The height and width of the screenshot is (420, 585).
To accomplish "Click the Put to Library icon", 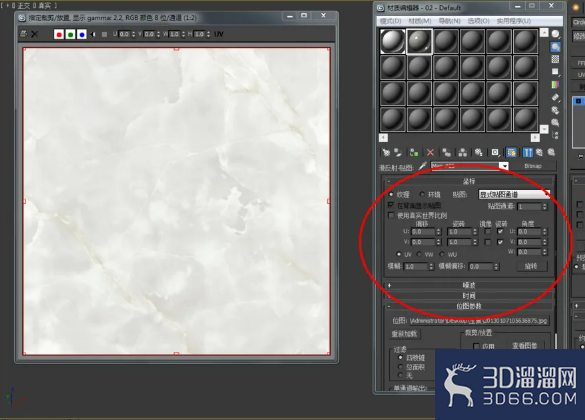I will (x=479, y=152).
